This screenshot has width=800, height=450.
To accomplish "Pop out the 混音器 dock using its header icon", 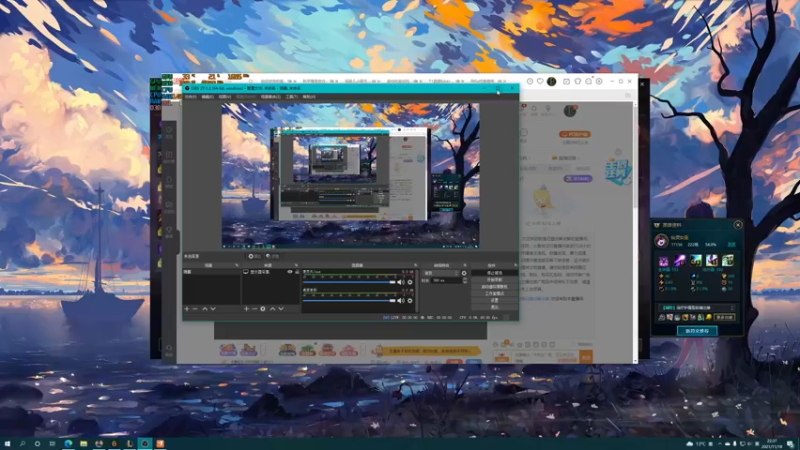I will tap(415, 265).
